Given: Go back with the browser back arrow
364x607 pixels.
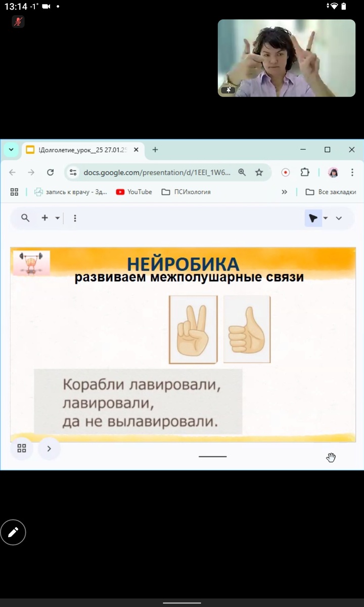Looking at the screenshot, I should (x=13, y=172).
